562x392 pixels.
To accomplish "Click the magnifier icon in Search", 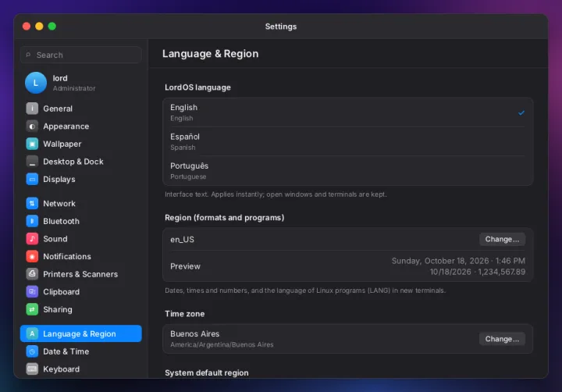I will pos(28,55).
